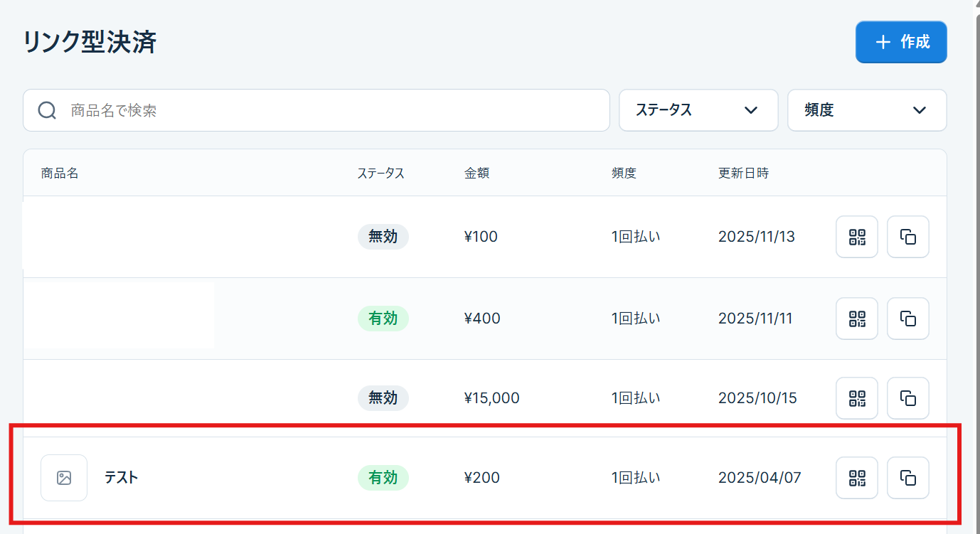Copy the link for the ¥100 item
980x534 pixels.
click(908, 237)
